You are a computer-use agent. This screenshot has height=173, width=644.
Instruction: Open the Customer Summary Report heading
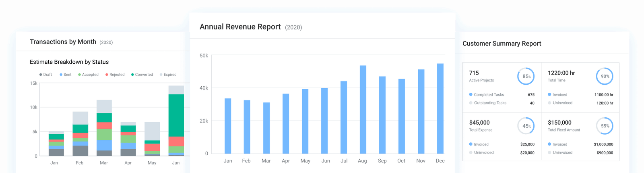point(502,44)
